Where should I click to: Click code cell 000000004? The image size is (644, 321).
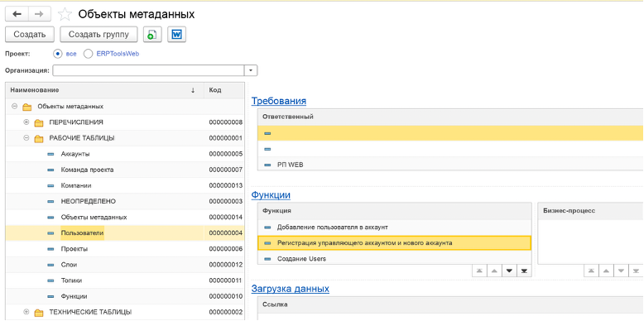click(225, 233)
